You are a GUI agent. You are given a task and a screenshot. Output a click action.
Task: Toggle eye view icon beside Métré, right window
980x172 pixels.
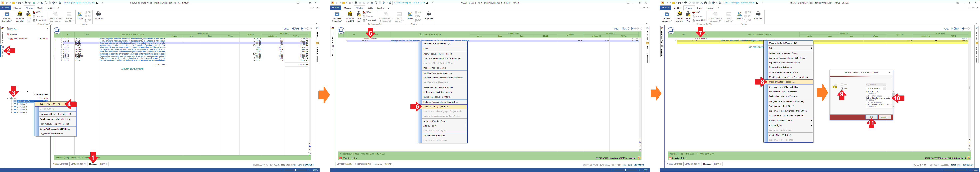tap(963, 29)
